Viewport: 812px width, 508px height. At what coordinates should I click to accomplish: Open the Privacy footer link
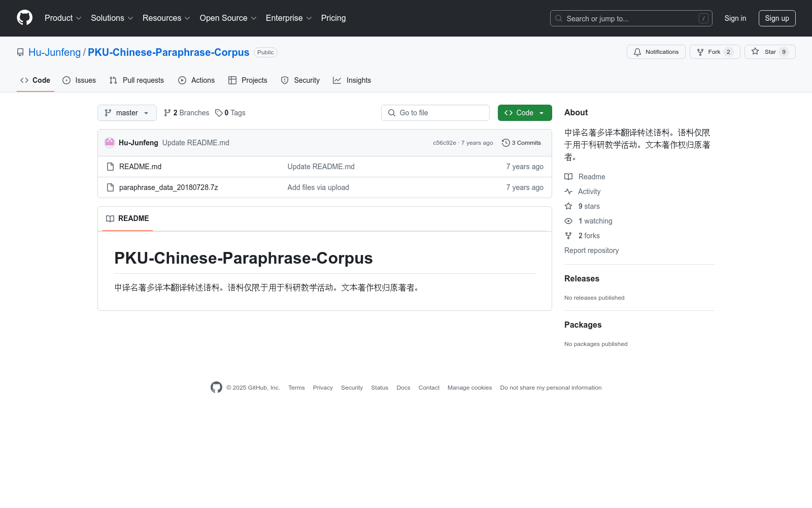coord(323,388)
